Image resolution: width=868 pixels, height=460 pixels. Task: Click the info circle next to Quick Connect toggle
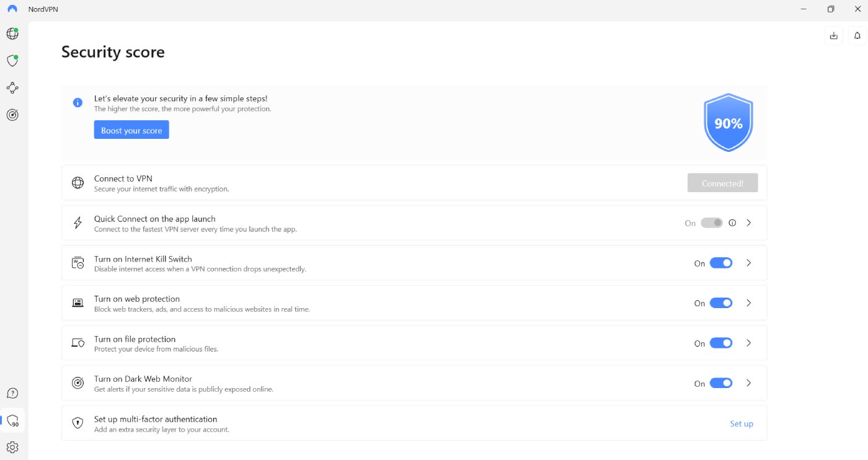[x=732, y=223]
